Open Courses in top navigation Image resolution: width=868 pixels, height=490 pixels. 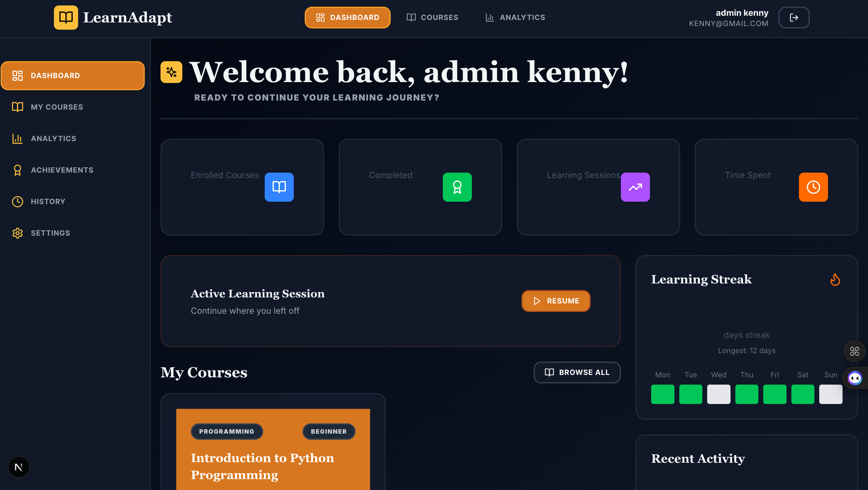click(432, 18)
